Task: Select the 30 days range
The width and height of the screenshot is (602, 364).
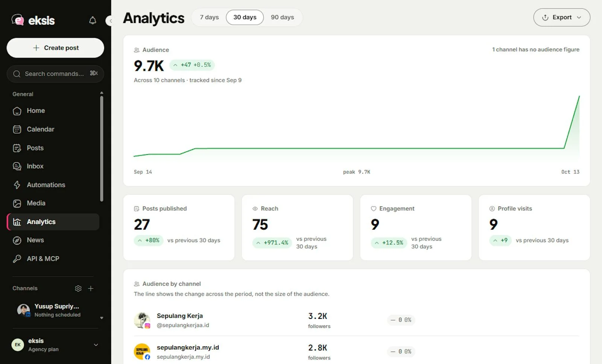Action: click(x=245, y=17)
